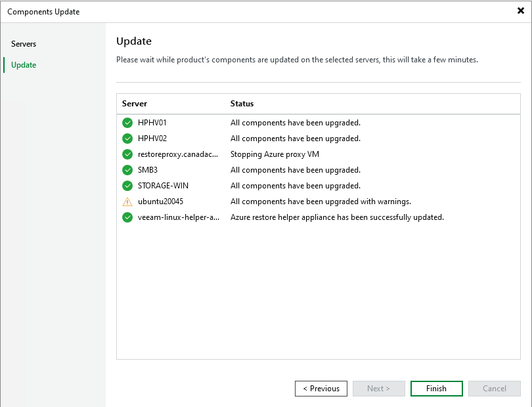Click the success icon next to HPHV02
Screen dimensions: 532x407
[x=127, y=139]
